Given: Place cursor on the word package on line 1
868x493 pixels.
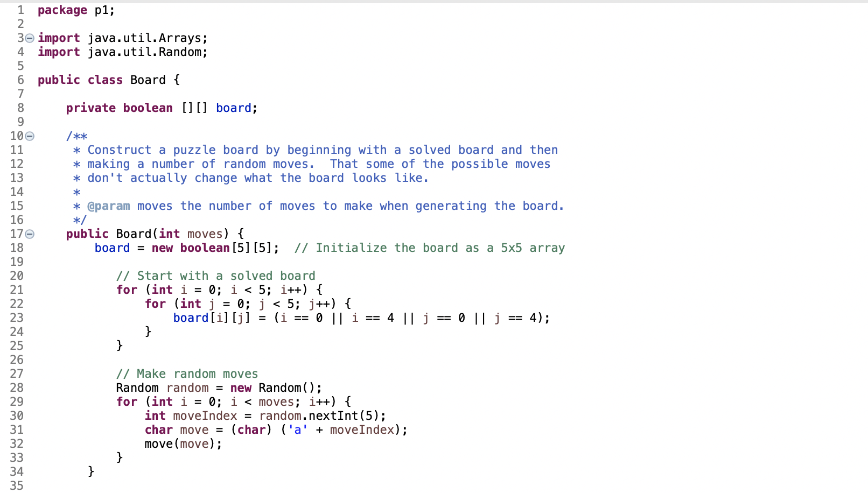Looking at the screenshot, I should [x=62, y=10].
